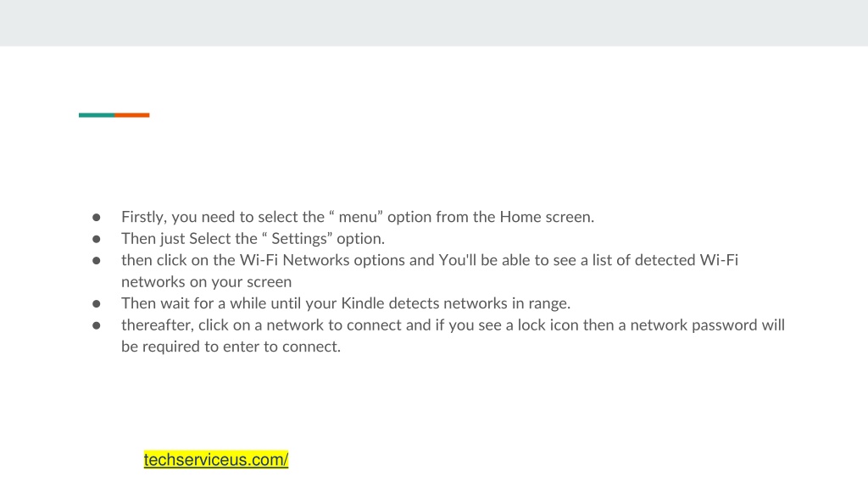Click the orange segment of the accent bar
868x488 pixels.
pos(131,115)
